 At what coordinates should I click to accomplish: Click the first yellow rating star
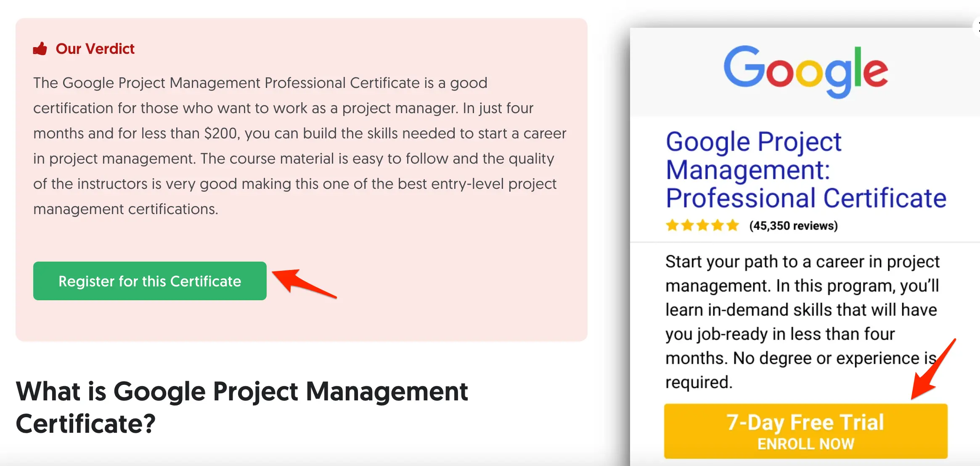[672, 225]
